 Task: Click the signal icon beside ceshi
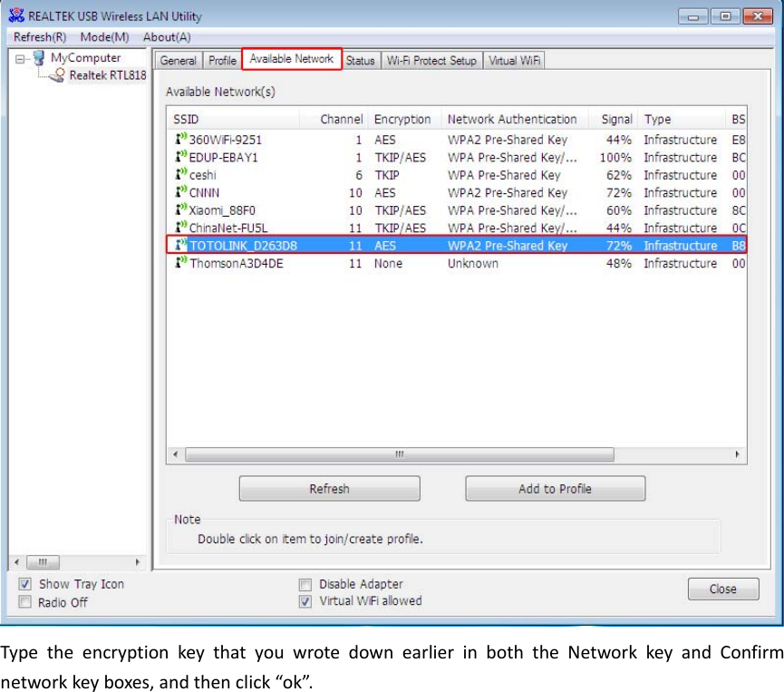point(180,174)
